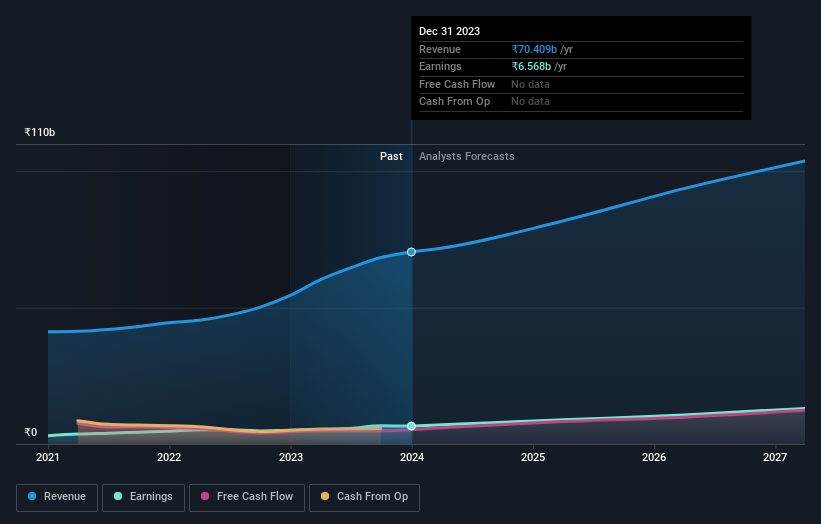The height and width of the screenshot is (524, 821).
Task: Click the 2022 x-axis label
Action: [x=169, y=458]
